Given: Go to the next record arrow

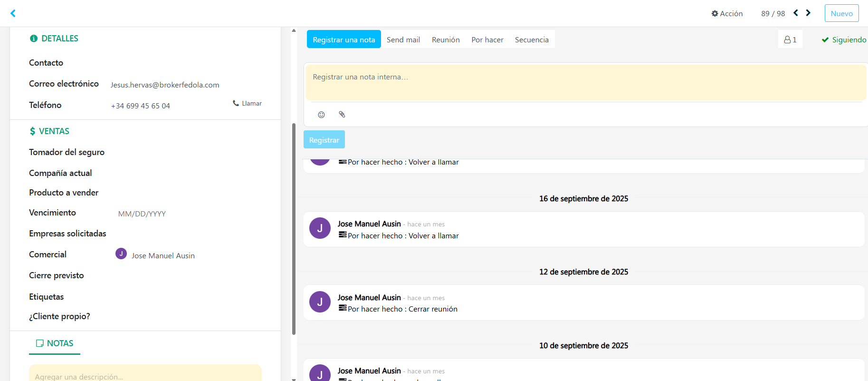Looking at the screenshot, I should (x=808, y=13).
